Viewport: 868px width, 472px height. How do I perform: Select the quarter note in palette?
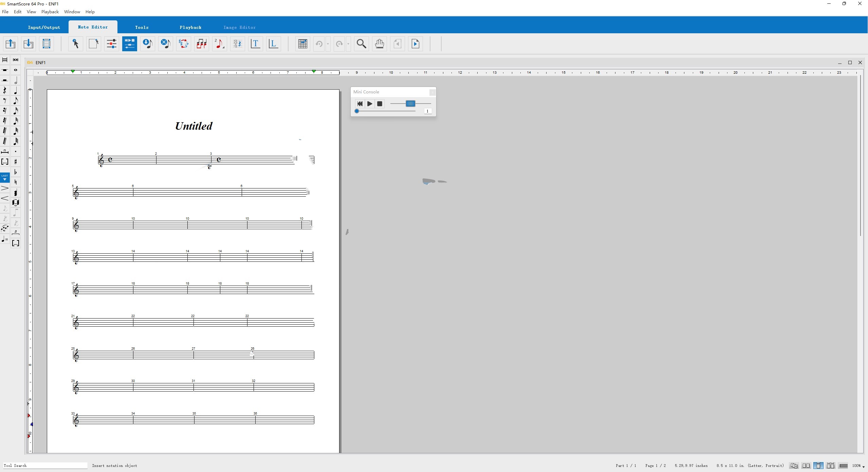tap(16, 91)
